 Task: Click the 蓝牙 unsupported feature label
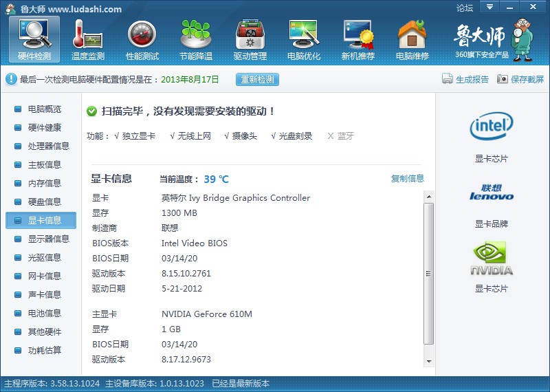pyautogui.click(x=346, y=135)
